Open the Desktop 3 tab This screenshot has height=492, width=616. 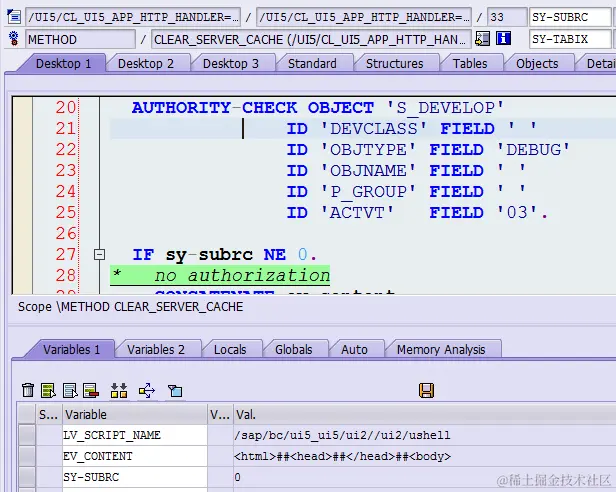231,63
